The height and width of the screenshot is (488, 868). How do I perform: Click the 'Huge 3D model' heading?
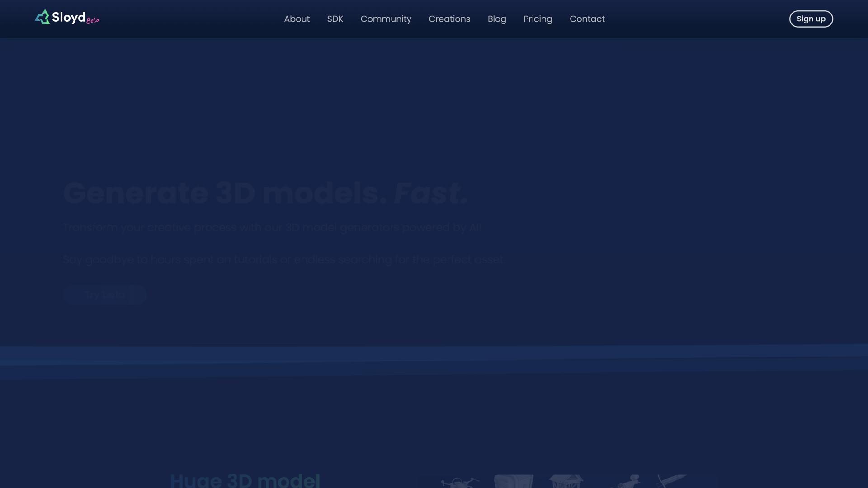click(245, 480)
